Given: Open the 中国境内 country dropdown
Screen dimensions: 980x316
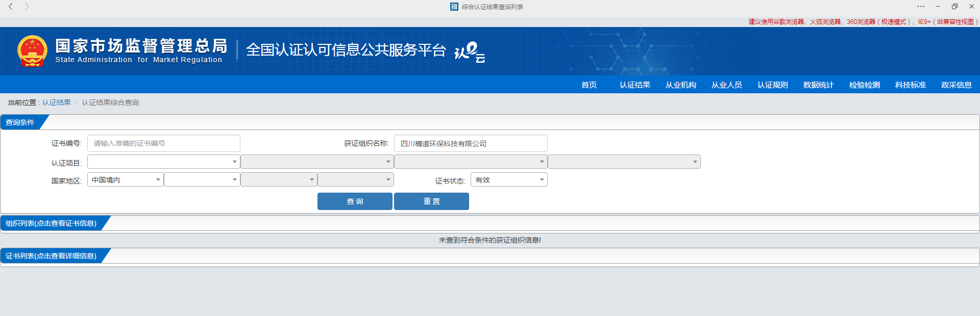Looking at the screenshot, I should 126,179.
